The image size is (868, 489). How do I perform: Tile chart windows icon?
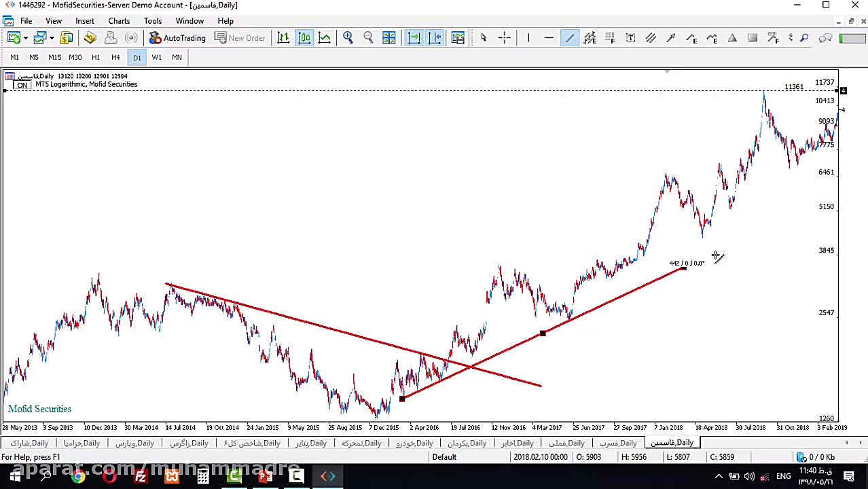point(389,38)
